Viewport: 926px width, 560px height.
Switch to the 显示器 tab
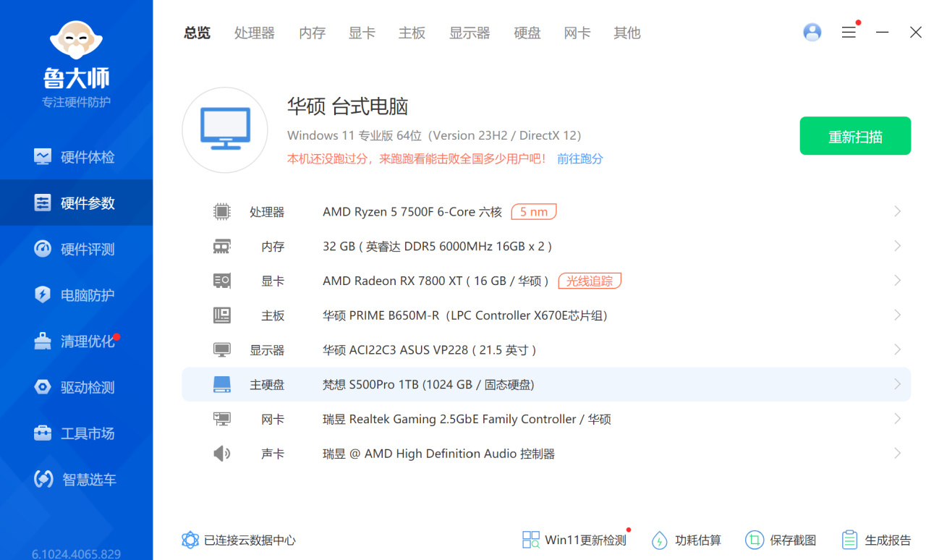click(x=470, y=33)
